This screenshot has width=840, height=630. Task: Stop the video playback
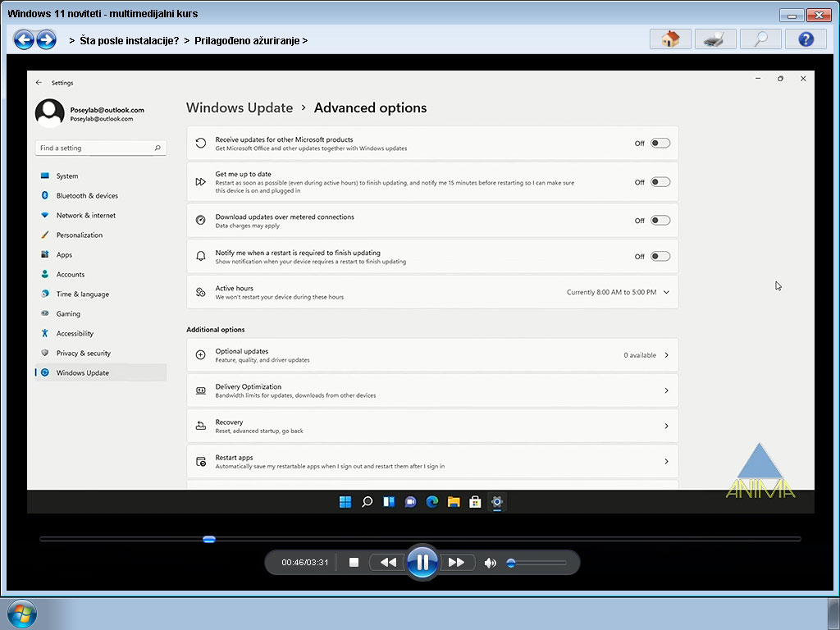354,563
